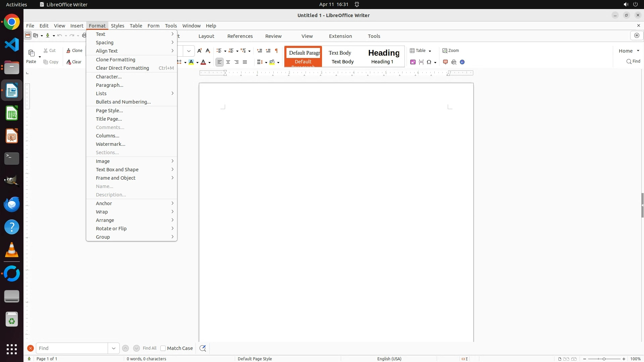The image size is (644, 362).
Task: Click the yellow highlighting color swatch
Action: click(x=191, y=62)
